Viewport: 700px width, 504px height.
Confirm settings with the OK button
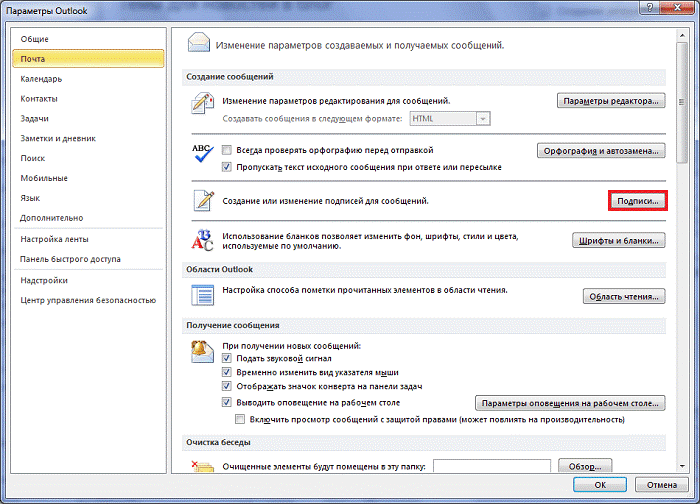[x=600, y=485]
